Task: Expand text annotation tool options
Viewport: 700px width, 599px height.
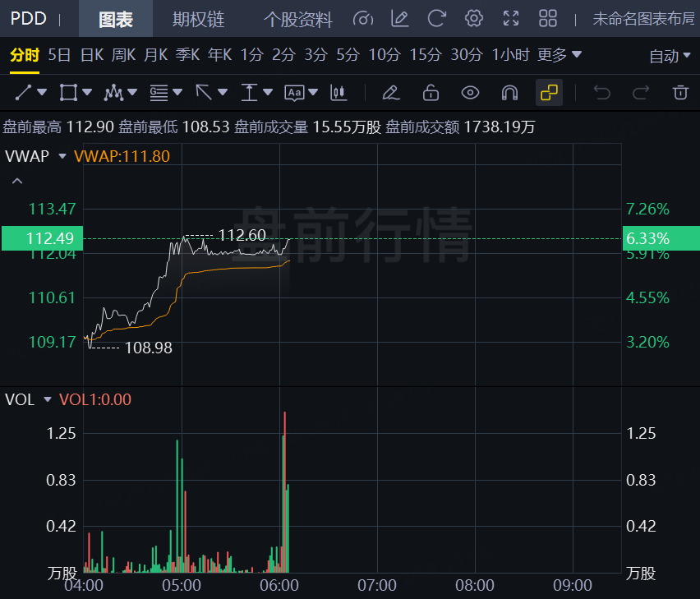Action: point(313,92)
